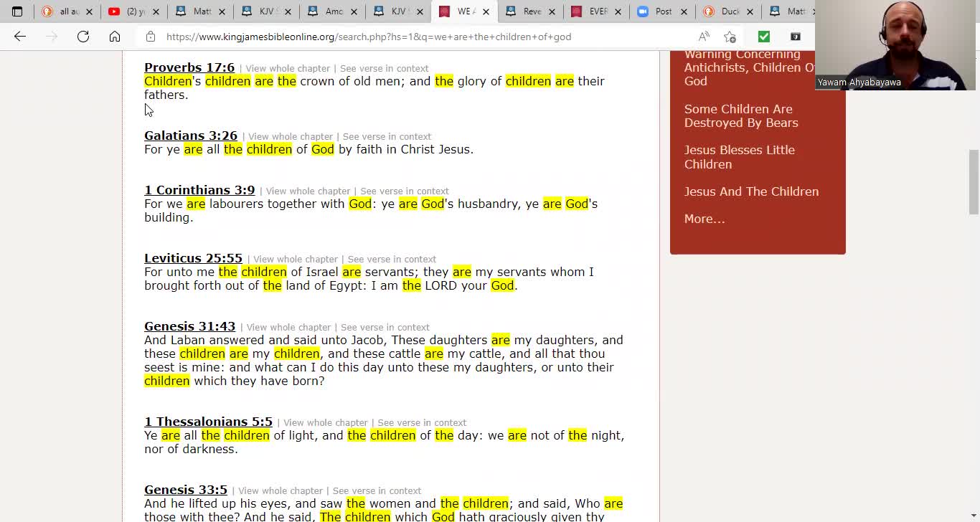Viewport: 980px width, 522px height.
Task: Click the address bar URL
Action: coord(369,37)
